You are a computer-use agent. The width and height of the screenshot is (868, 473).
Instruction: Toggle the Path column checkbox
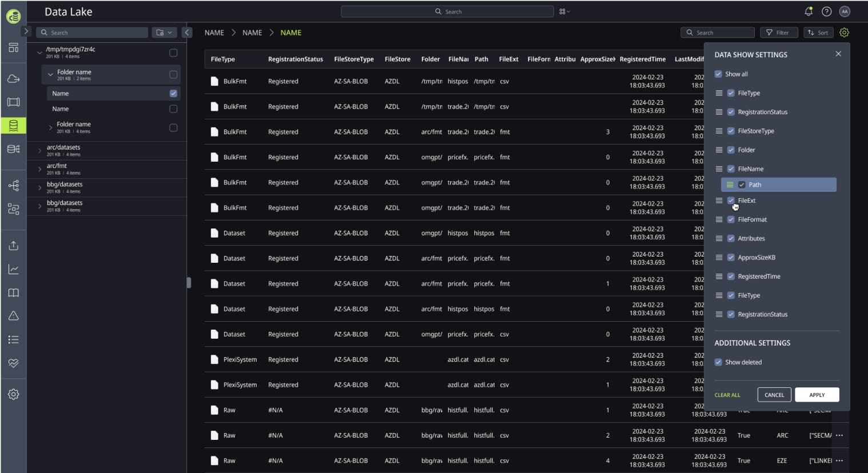coord(742,185)
